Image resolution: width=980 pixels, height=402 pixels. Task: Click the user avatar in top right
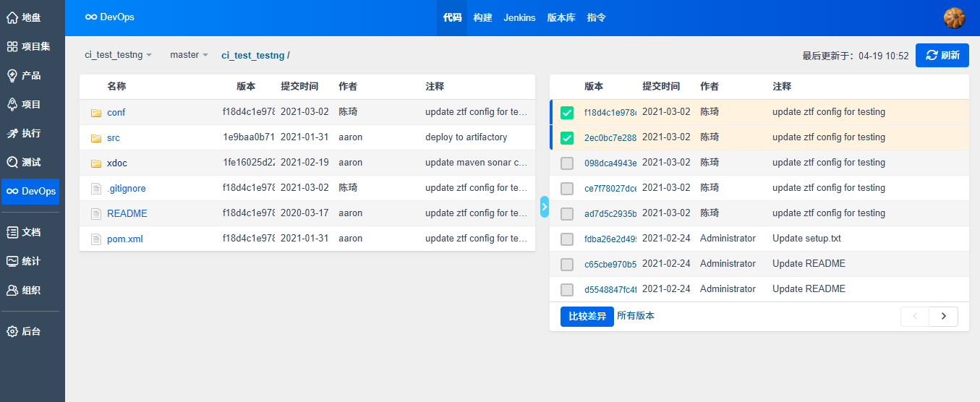(954, 17)
